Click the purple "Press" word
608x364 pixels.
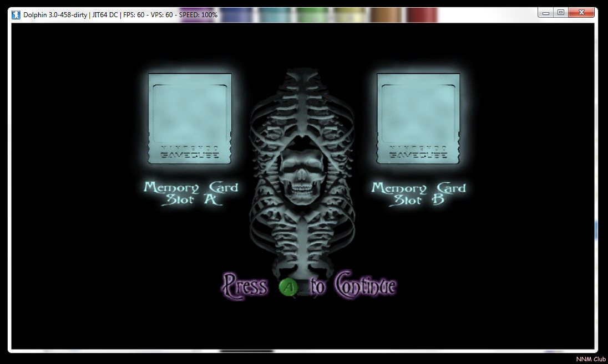[244, 286]
